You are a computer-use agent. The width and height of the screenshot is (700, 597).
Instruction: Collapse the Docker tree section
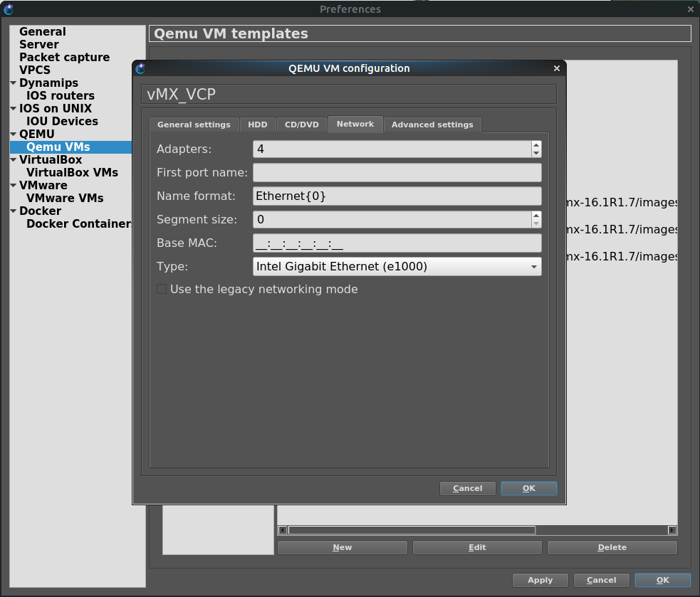[13, 211]
